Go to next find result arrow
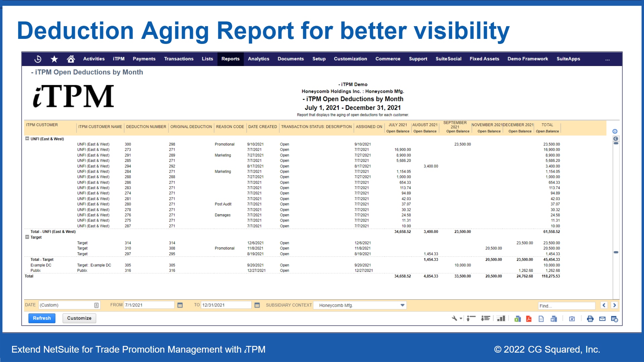 [x=614, y=305]
